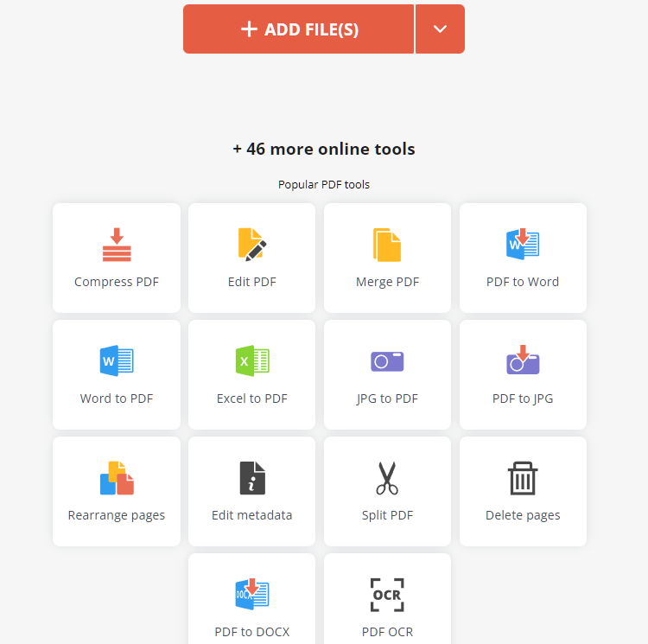Open the Excel to PDF icon

coord(252,360)
